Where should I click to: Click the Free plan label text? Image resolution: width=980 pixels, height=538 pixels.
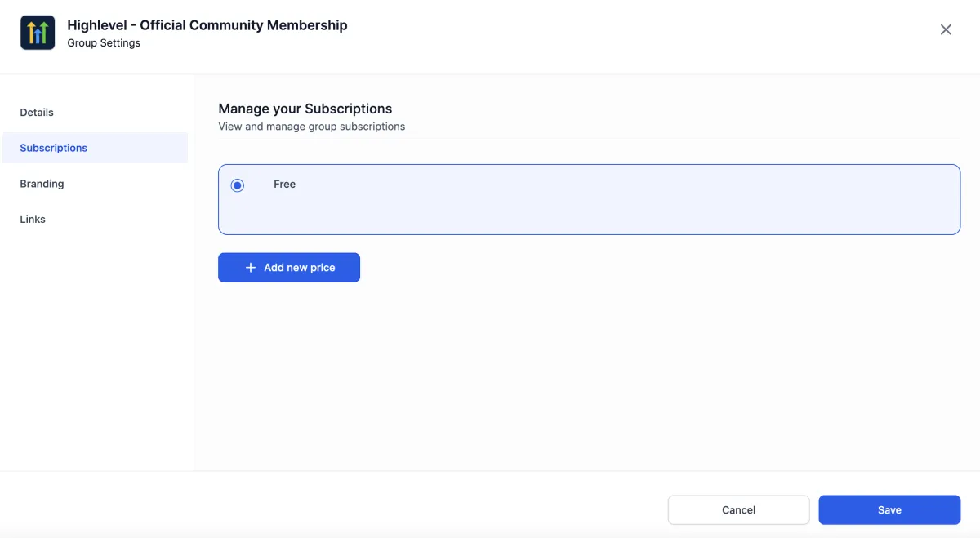(284, 185)
